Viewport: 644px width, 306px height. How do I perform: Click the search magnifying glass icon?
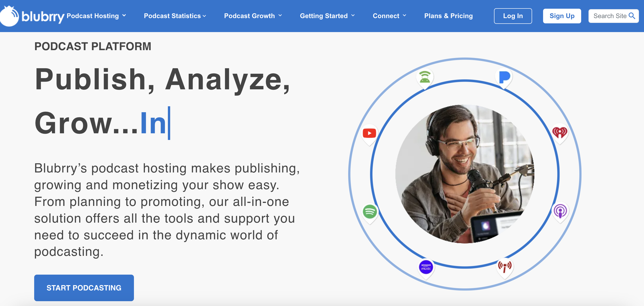point(632,16)
